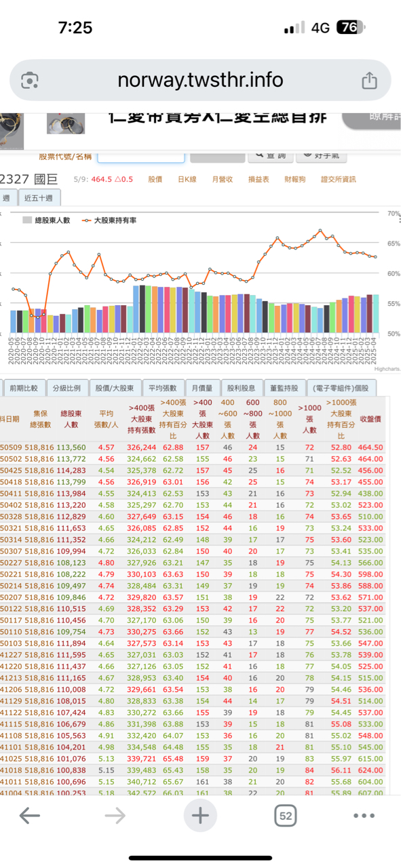
Task: Open the 財報狗 link
Action: pos(295,180)
